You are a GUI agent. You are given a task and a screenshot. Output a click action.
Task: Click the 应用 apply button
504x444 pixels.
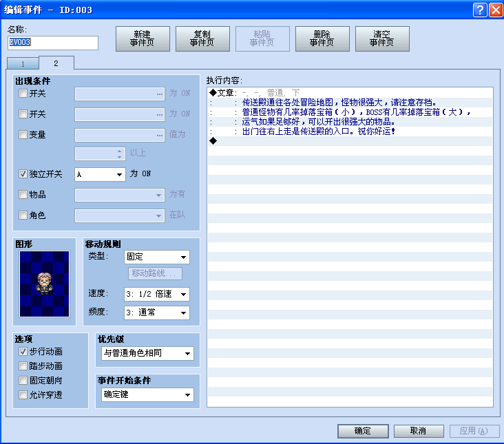tap(474, 431)
